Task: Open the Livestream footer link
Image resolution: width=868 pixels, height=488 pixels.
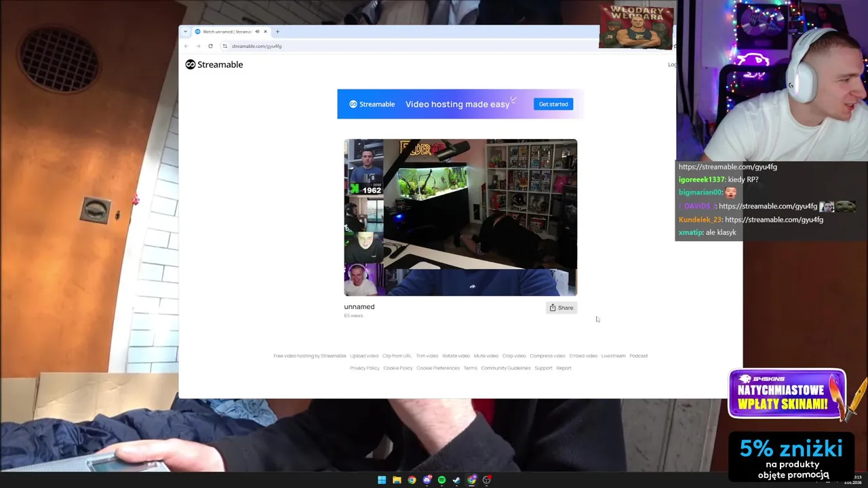Action: click(x=613, y=356)
